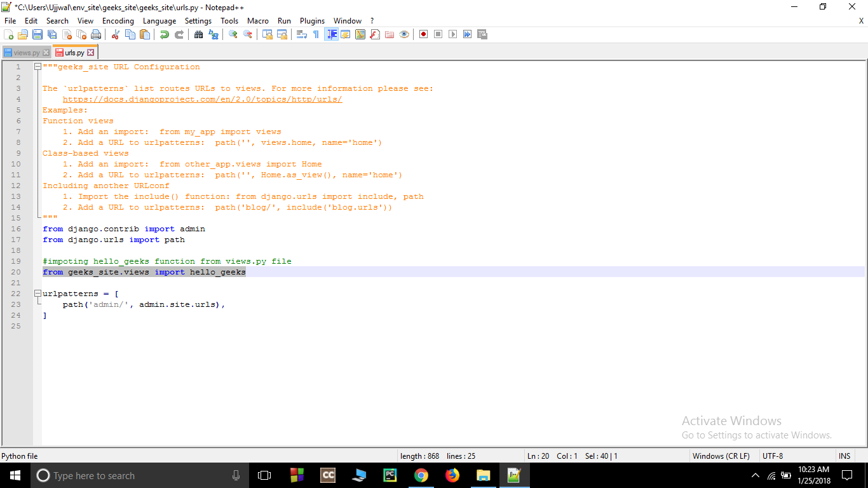Open PyCharm from the taskbar
Screen dimensions: 868x488
[x=390, y=475]
